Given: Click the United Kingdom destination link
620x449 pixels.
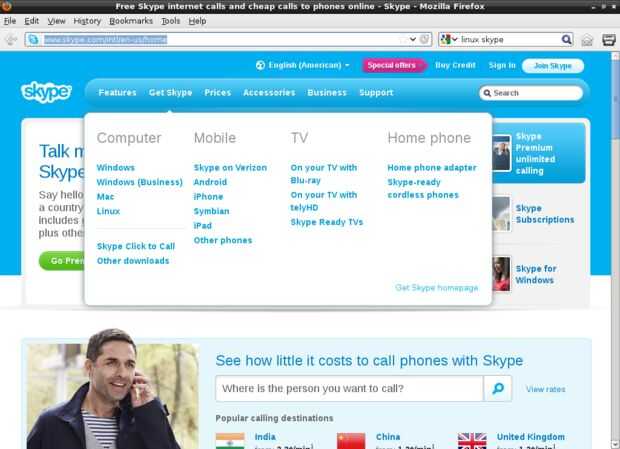Looking at the screenshot, I should pyautogui.click(x=531, y=437).
